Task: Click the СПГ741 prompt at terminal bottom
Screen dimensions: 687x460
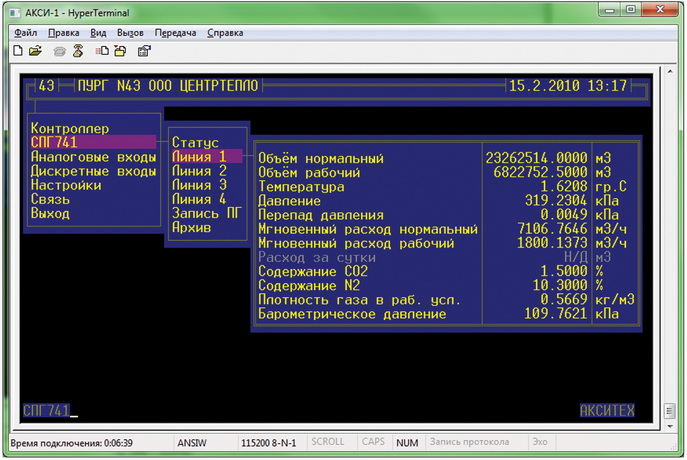Action: point(46,410)
